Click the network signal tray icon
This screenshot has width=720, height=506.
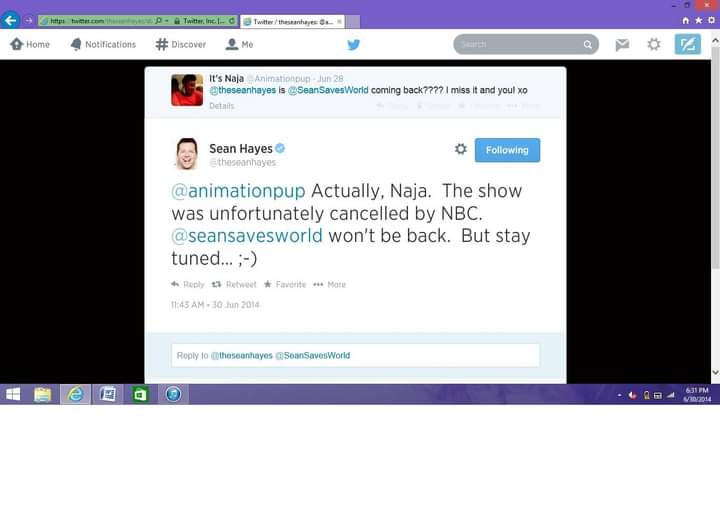click(671, 395)
